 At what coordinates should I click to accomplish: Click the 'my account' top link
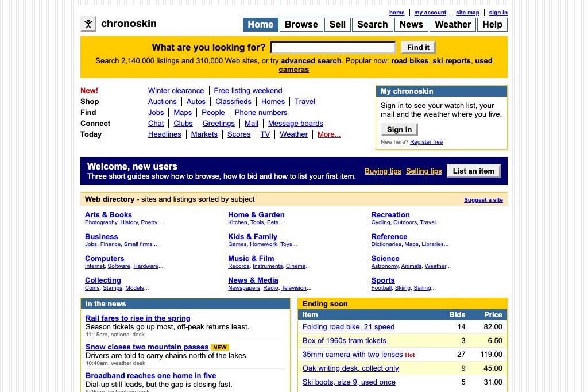[x=430, y=13]
